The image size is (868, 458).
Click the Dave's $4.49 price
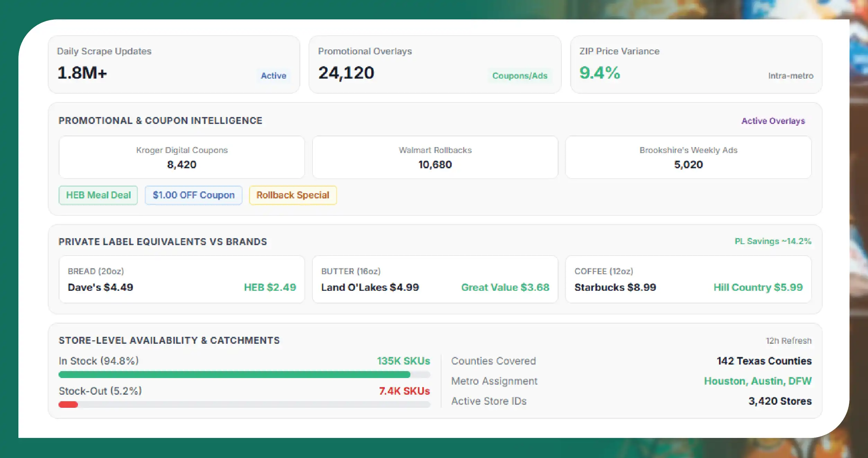100,287
